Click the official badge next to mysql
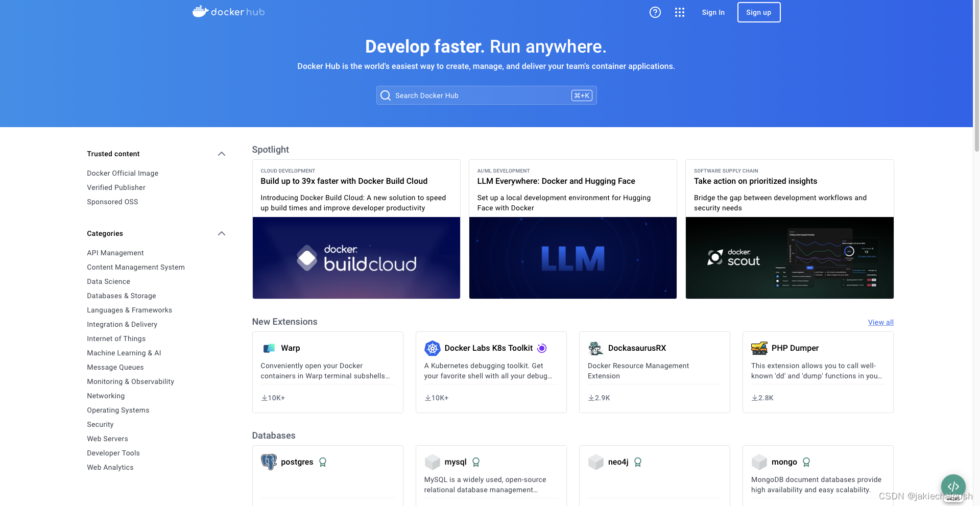 coord(476,462)
